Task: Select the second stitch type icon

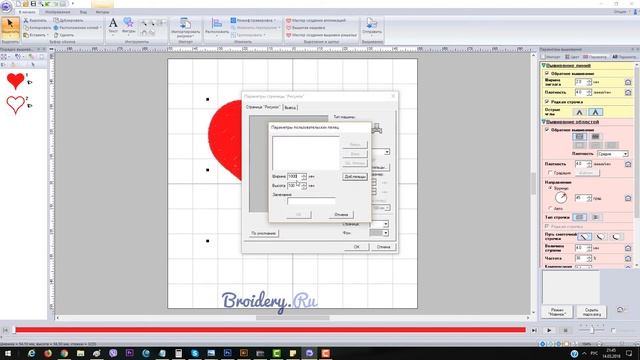Action: coord(595,217)
